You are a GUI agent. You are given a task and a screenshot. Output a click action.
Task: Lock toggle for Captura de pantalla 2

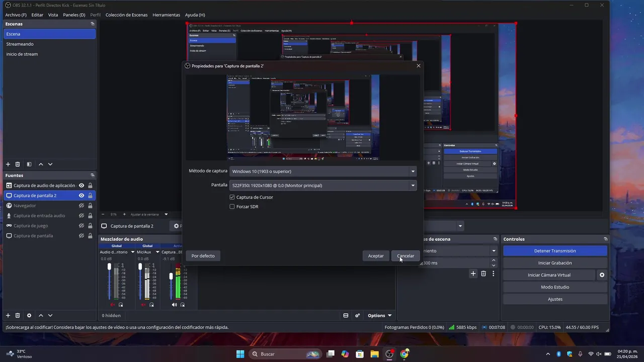click(x=90, y=196)
